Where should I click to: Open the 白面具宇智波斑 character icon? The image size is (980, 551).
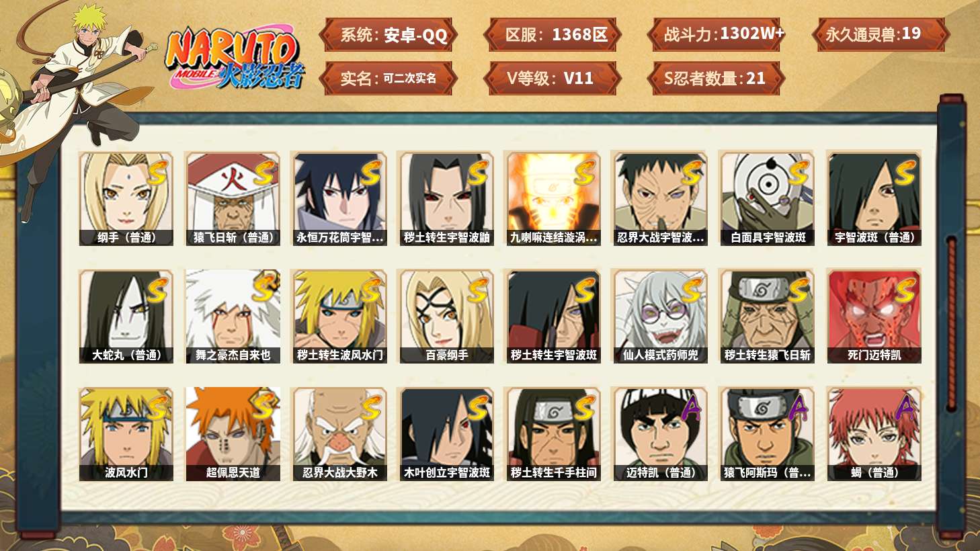(x=767, y=199)
